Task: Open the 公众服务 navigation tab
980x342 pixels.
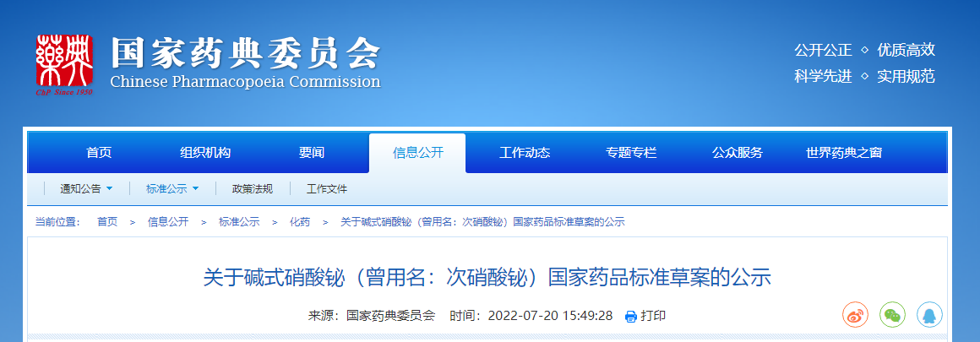Action: [738, 153]
